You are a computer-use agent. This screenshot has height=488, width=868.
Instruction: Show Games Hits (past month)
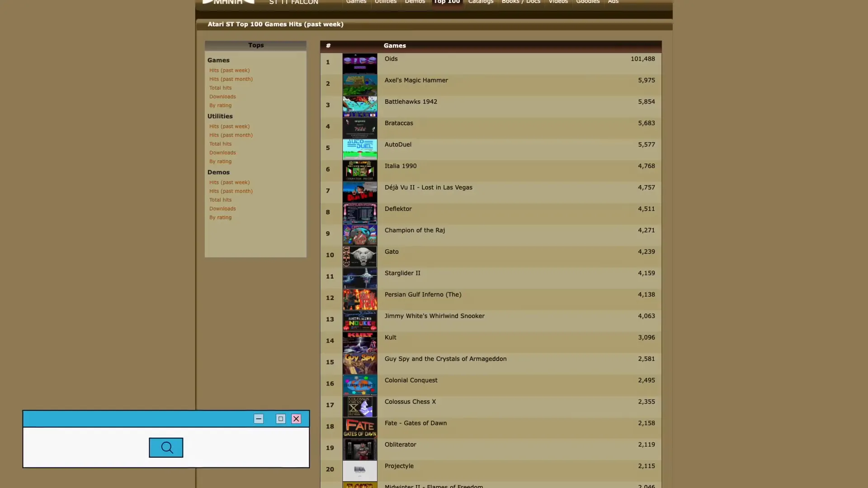click(231, 79)
